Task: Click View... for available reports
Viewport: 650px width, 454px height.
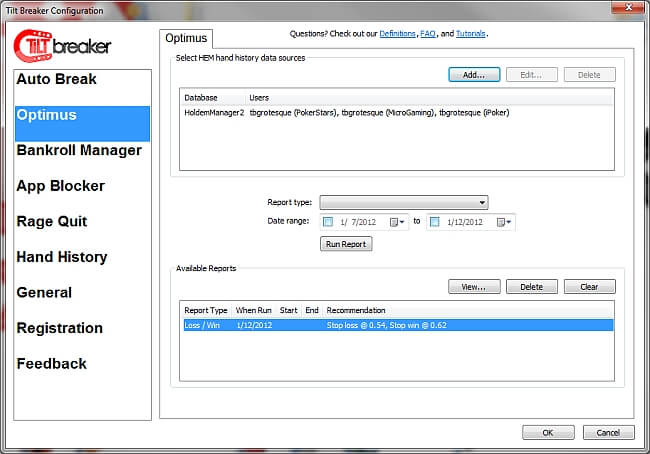Action: pyautogui.click(x=473, y=286)
